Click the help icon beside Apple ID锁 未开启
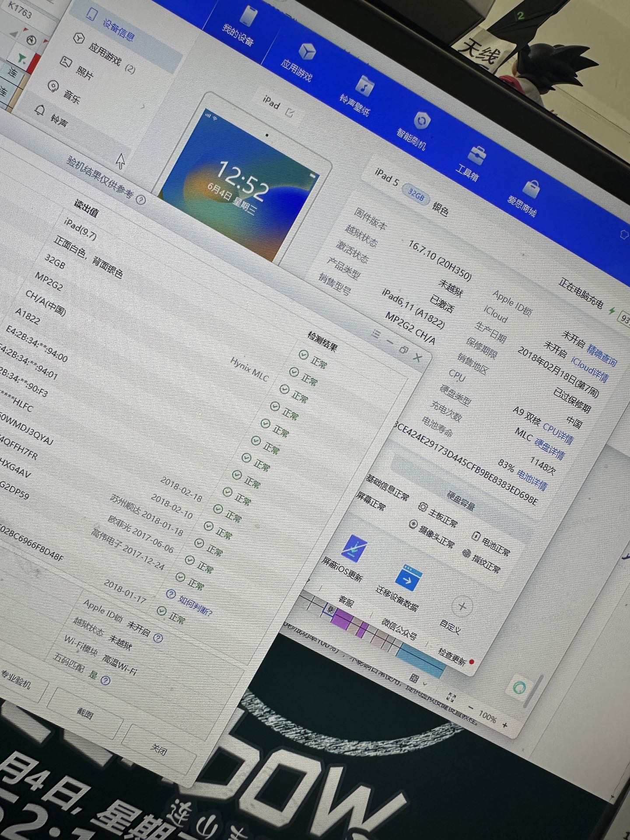630x840 pixels. pyautogui.click(x=158, y=639)
